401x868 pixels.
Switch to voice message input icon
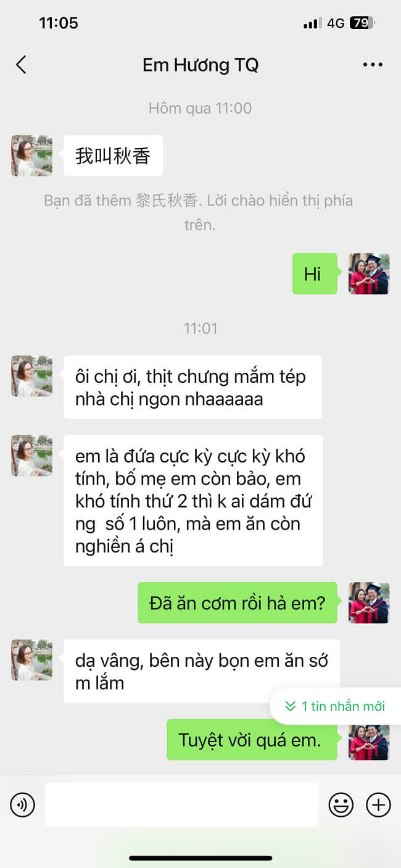(x=23, y=805)
